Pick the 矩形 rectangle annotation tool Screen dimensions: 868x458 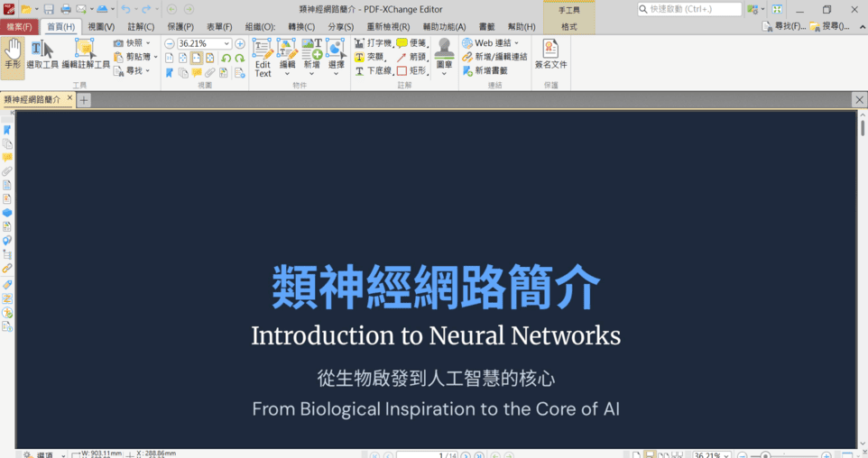pyautogui.click(x=411, y=70)
